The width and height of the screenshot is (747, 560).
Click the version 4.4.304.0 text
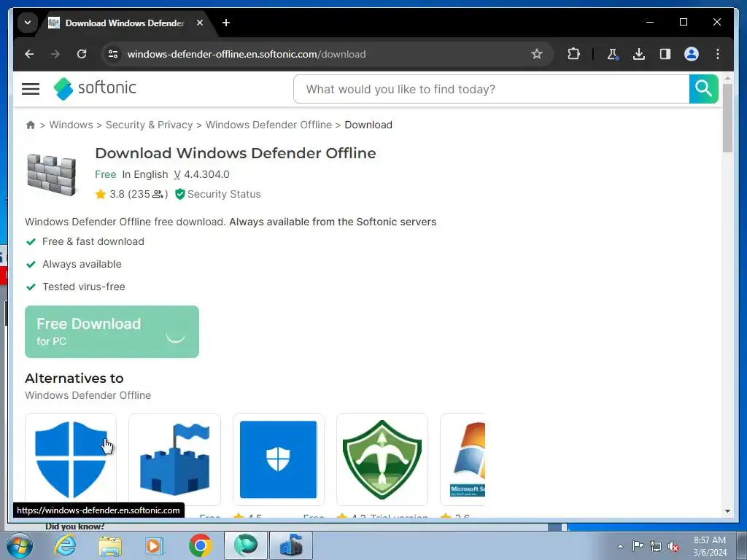[201, 175]
